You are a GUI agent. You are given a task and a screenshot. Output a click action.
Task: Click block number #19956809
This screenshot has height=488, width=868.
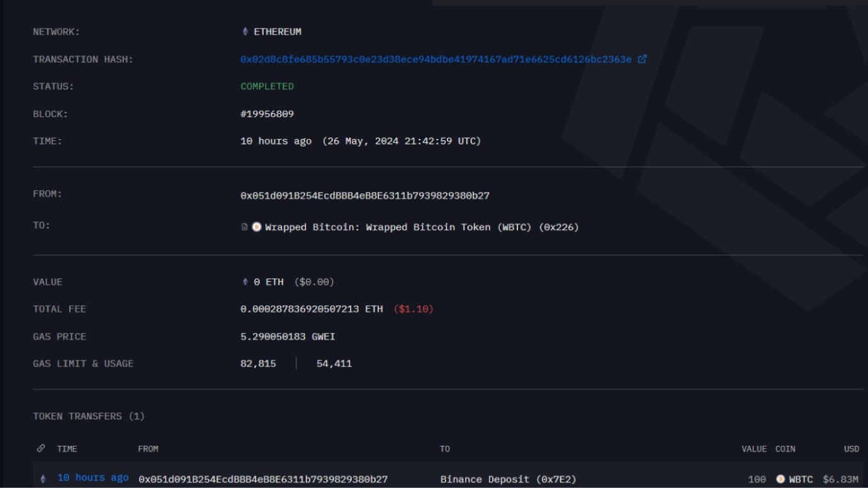coord(267,114)
